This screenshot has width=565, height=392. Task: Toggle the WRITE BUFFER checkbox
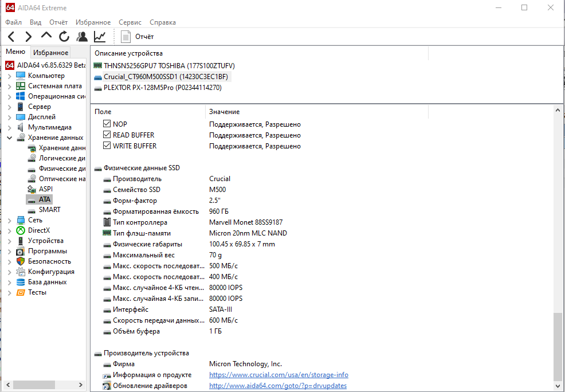[107, 146]
